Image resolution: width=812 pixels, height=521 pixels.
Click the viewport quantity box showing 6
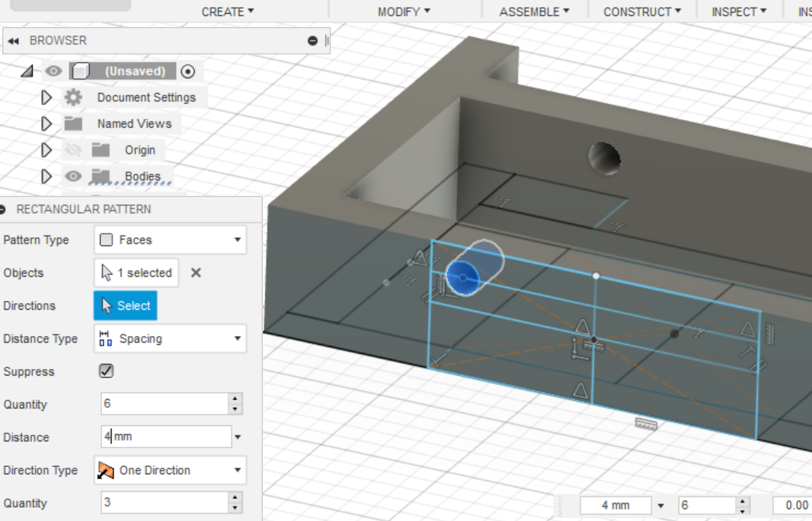click(x=708, y=505)
